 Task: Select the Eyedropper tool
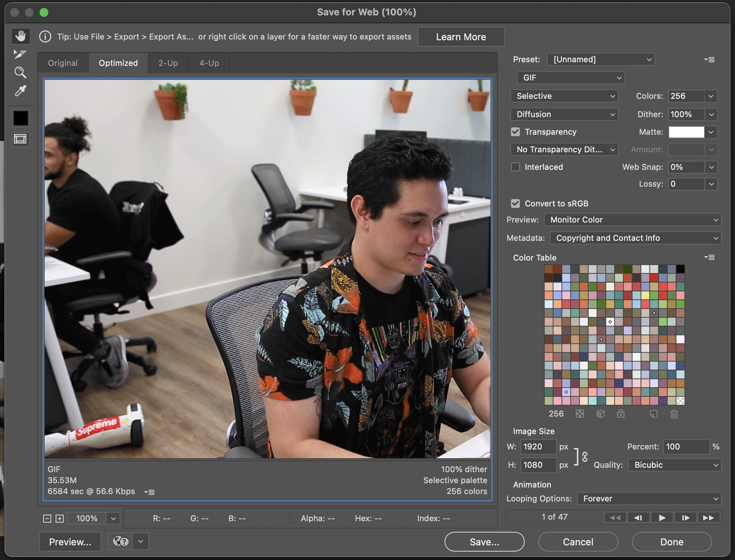pos(21,91)
